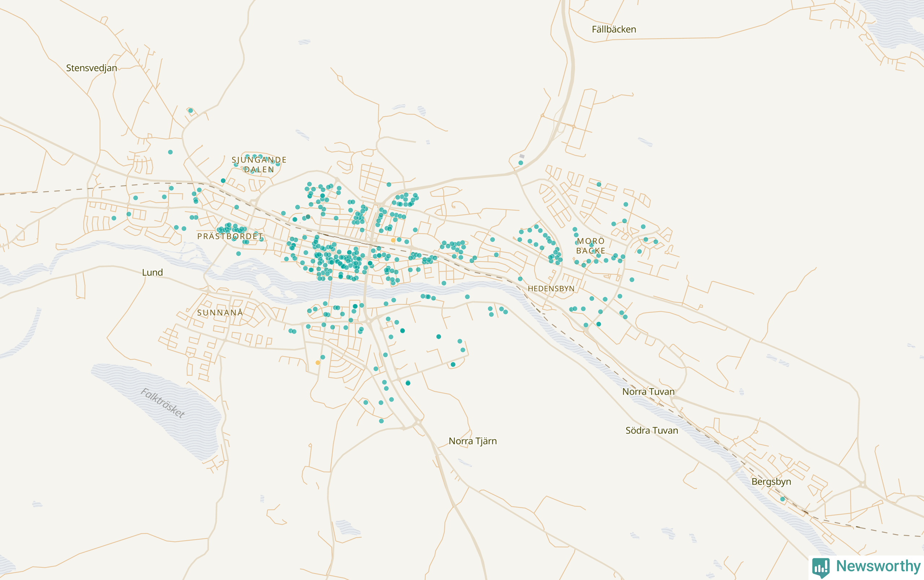The height and width of the screenshot is (580, 924).
Task: Click the orange marker south of the river
Action: (x=318, y=363)
